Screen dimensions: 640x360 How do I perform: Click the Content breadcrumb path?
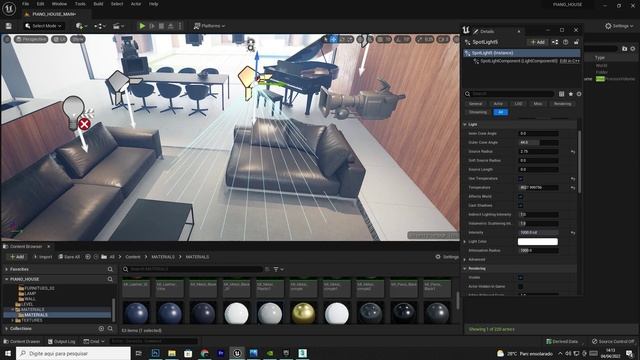133,257
